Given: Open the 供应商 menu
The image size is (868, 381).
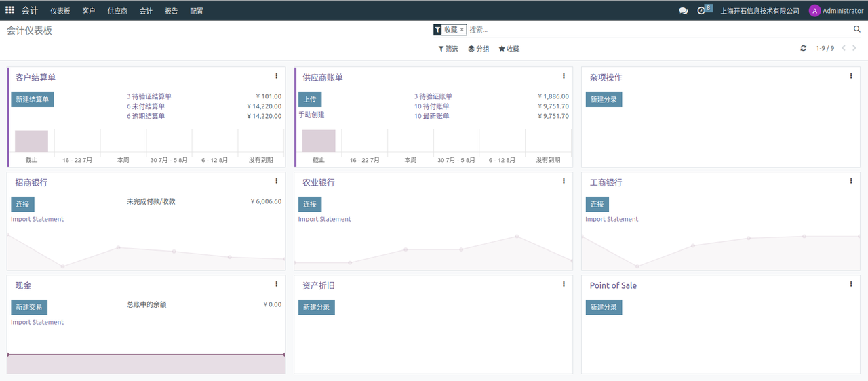Looking at the screenshot, I should click(117, 11).
